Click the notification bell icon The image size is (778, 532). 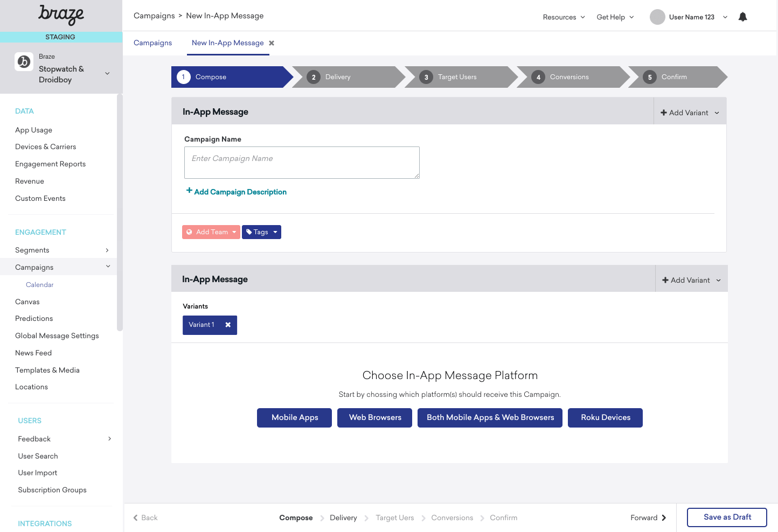tap(742, 17)
